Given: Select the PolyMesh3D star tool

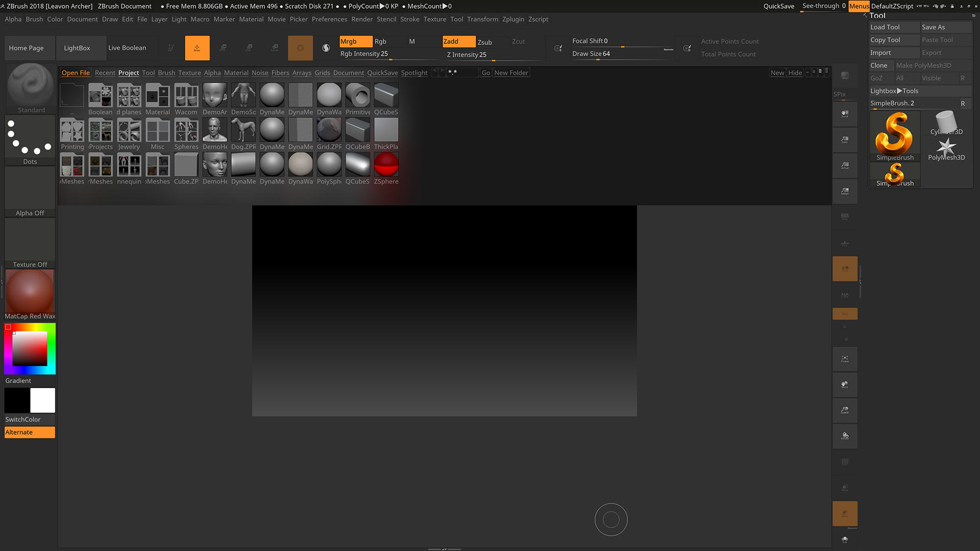Looking at the screenshot, I should pyautogui.click(x=946, y=149).
